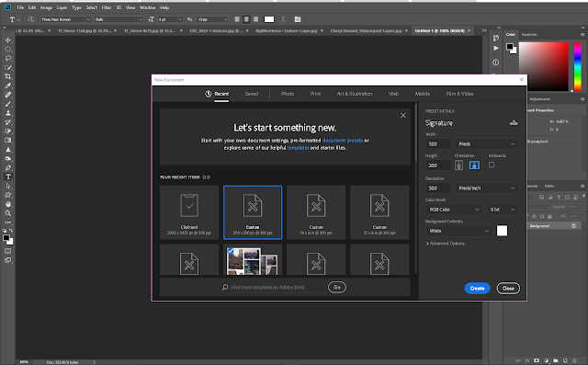The height and width of the screenshot is (365, 588).
Task: Open resolution units Pixels/Inch dropdown
Action: tap(486, 188)
